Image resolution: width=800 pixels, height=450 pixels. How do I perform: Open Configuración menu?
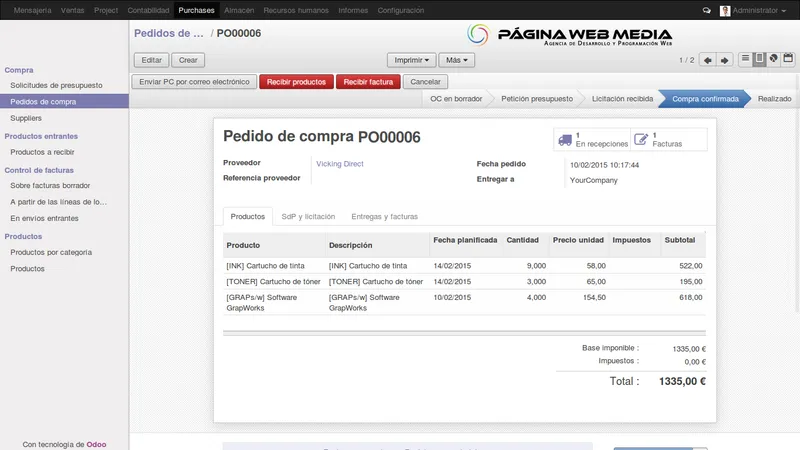pos(401,10)
